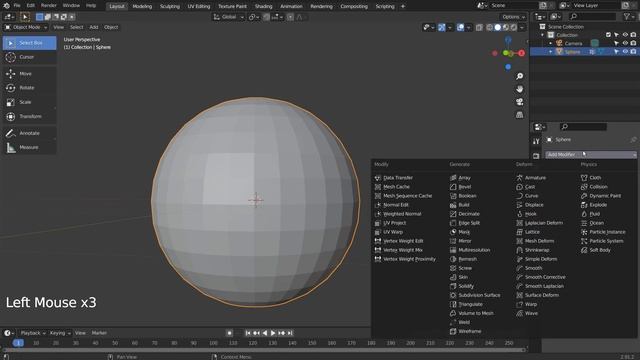Click the Add Modifier dropdown
The width and height of the screenshot is (640, 360).
coord(591,154)
